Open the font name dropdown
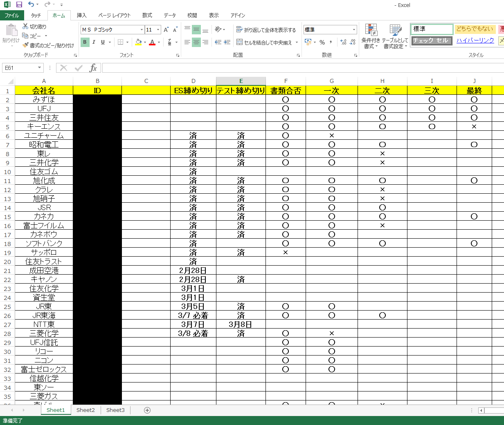Viewport: 504px width, 425px height. [x=142, y=30]
